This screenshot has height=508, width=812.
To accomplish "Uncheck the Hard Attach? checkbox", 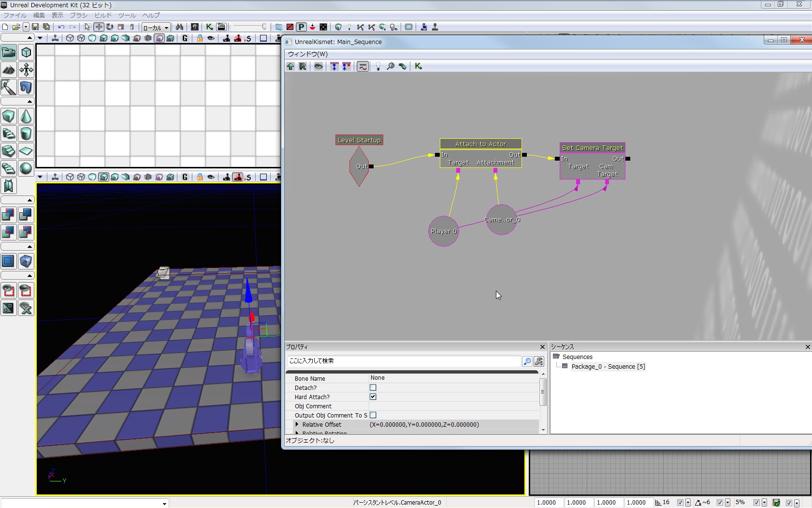I will (x=373, y=397).
